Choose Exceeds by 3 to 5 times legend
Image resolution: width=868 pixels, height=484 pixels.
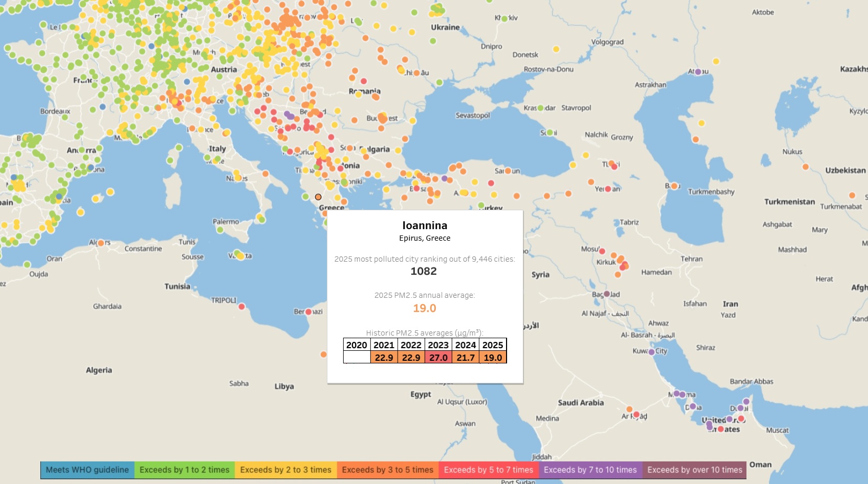pos(388,470)
